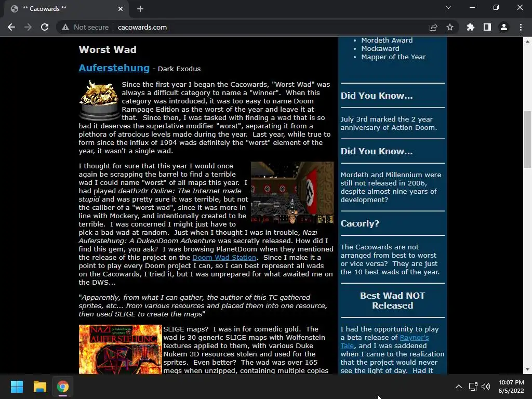The width and height of the screenshot is (532, 399).
Task: View the Not secure site warning
Action: tap(85, 27)
